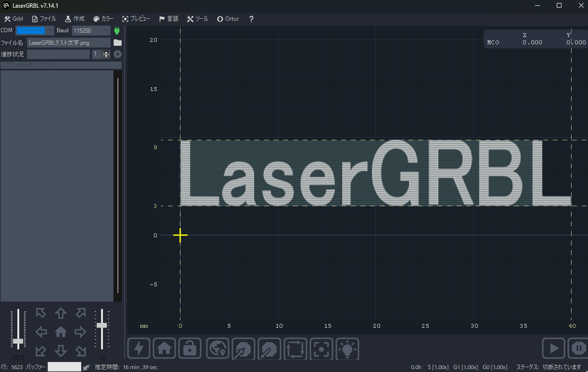The height and width of the screenshot is (372, 588).
Task: Open the 言語 menu
Action: pyautogui.click(x=168, y=19)
